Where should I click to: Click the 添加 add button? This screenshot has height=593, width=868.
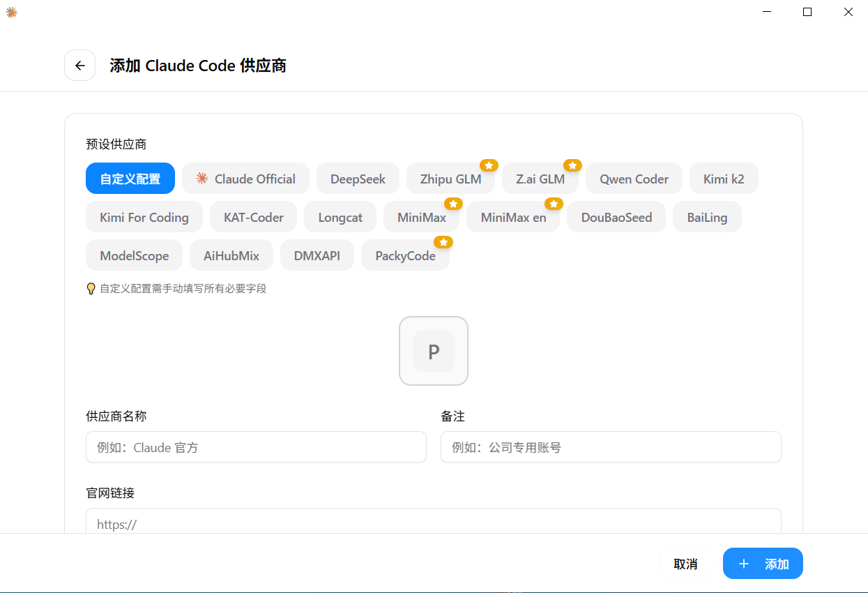click(x=763, y=563)
